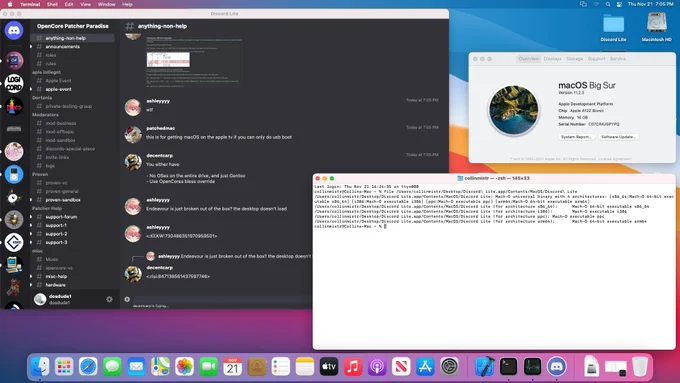This screenshot has height=383, width=680.
Task: Open Discord home via logo icon
Action: pos(14,31)
